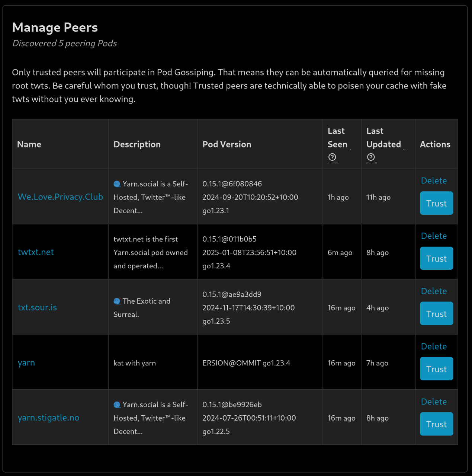Trust the yarn peer
The height and width of the screenshot is (476, 472).
click(436, 369)
